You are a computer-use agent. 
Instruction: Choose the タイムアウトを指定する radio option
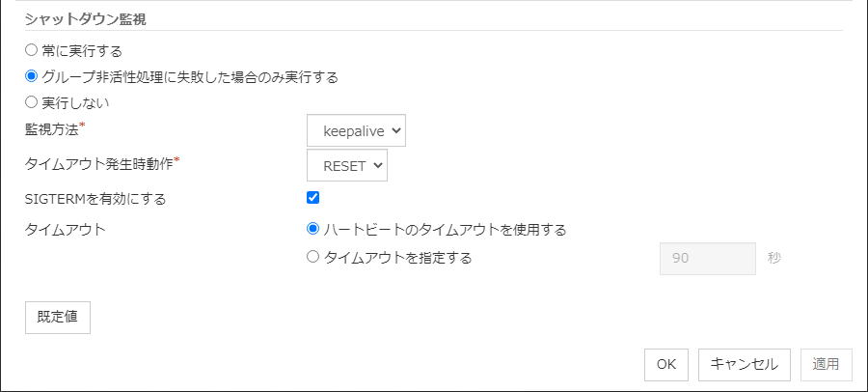(x=312, y=258)
